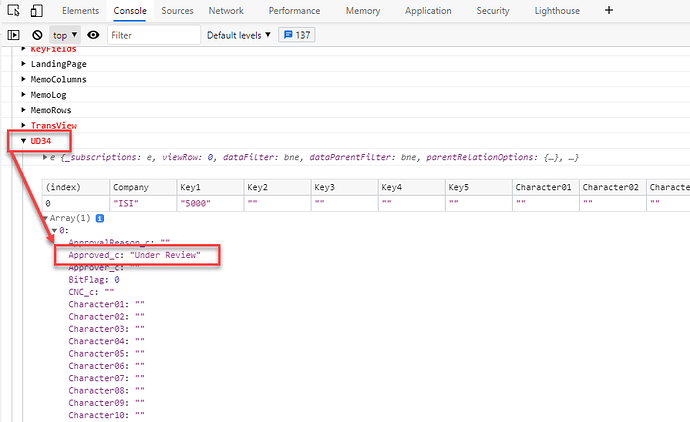The height and width of the screenshot is (422, 690).
Task: Open more tools with the plus icon
Action: [x=609, y=11]
